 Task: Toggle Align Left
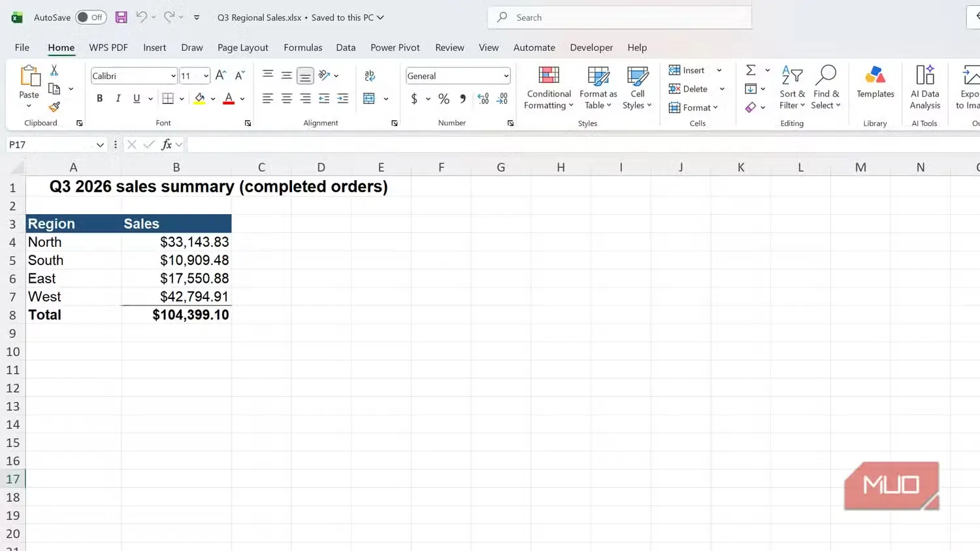tap(268, 99)
